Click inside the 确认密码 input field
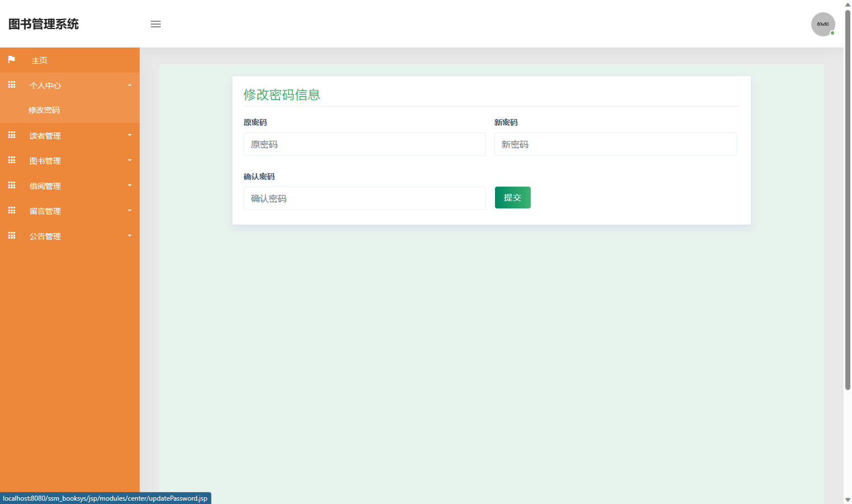Image resolution: width=852 pixels, height=504 pixels. [x=364, y=198]
